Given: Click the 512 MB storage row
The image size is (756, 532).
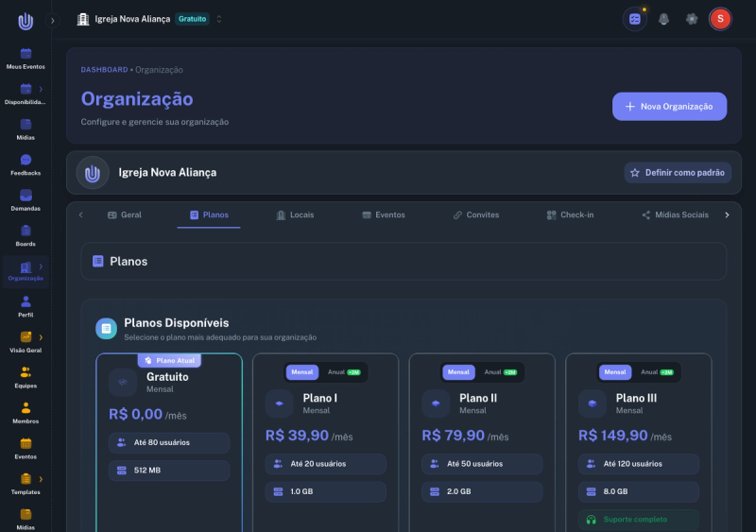Looking at the screenshot, I should pos(169,471).
